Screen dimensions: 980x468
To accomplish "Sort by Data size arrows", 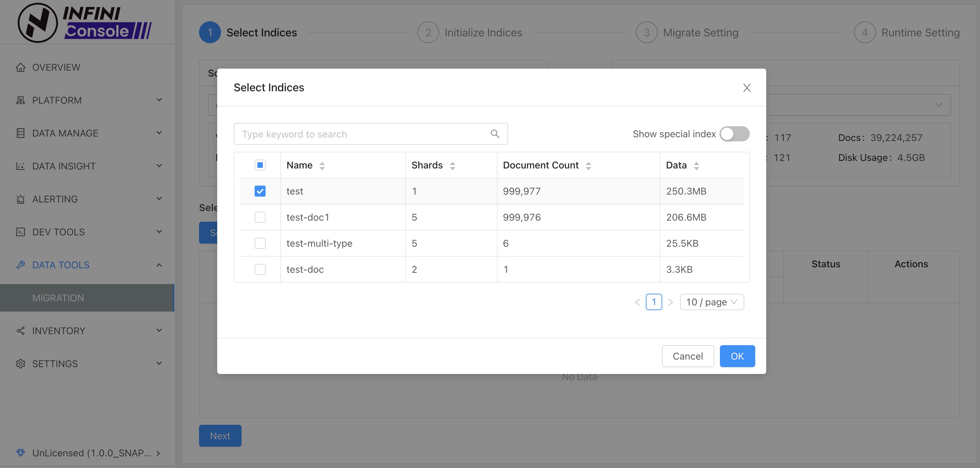I will tap(696, 165).
